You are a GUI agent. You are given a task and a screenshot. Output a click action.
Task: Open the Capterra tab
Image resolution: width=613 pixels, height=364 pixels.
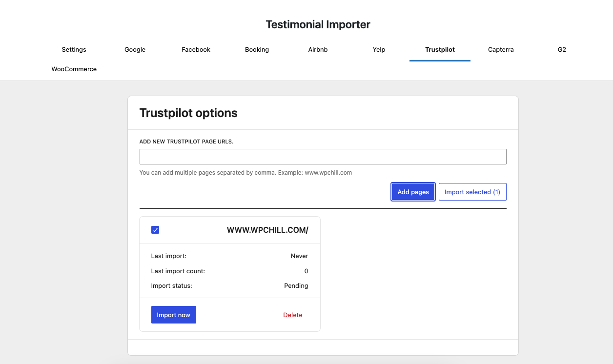click(x=501, y=49)
